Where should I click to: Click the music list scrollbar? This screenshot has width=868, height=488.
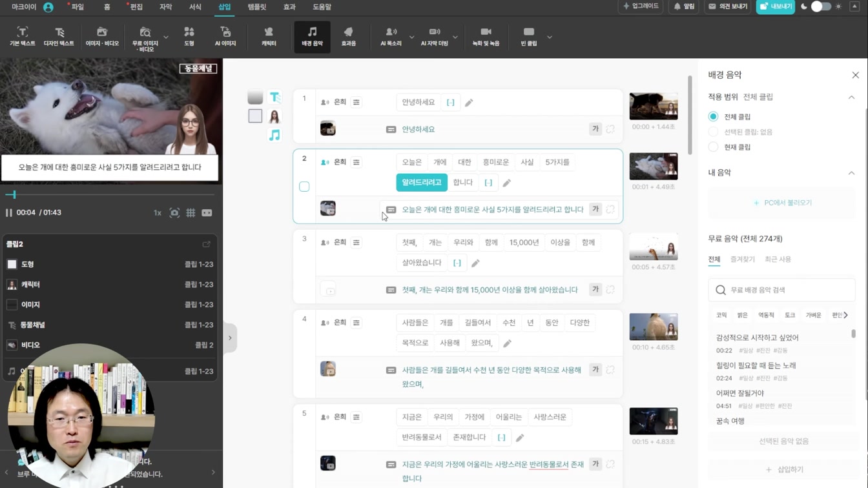coord(853,334)
